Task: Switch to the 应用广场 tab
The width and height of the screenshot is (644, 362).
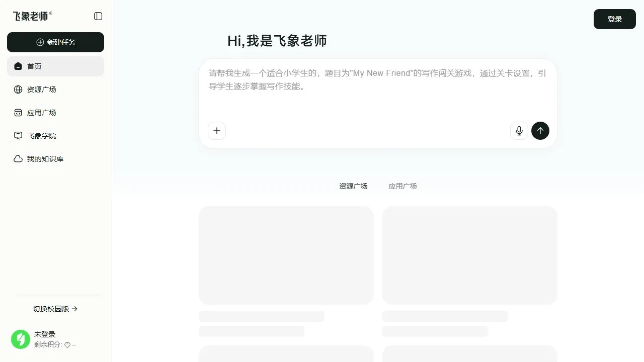Action: (x=403, y=186)
